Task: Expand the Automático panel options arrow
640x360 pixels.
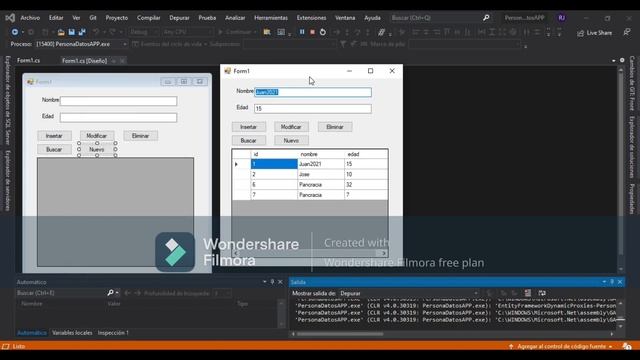Action: pyautogui.click(x=264, y=282)
